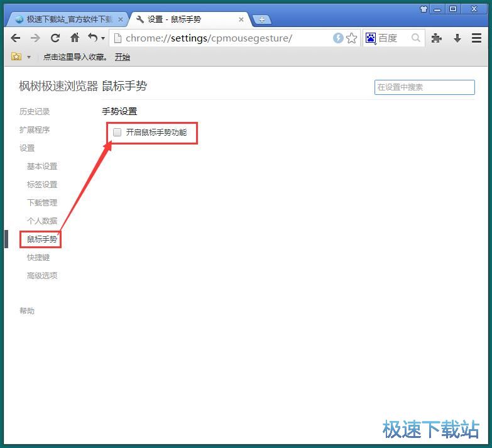Bookmark this page with star icon
The height and width of the screenshot is (448, 492).
point(351,38)
